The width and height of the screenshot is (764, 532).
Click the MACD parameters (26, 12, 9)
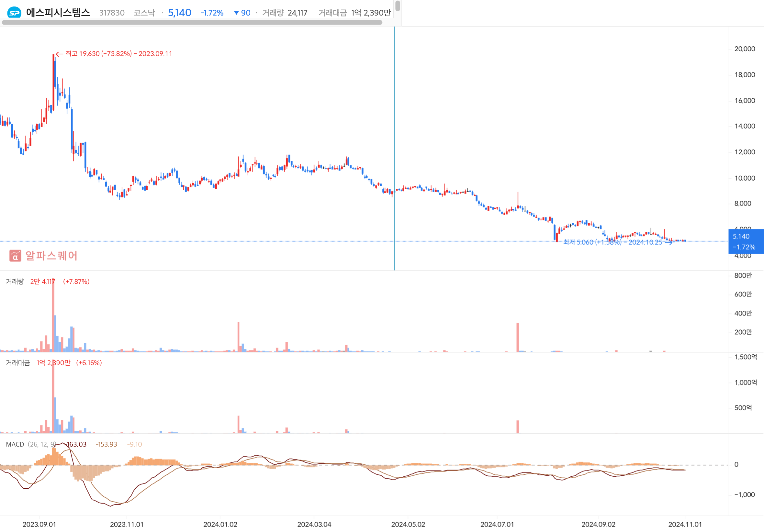tap(42, 445)
